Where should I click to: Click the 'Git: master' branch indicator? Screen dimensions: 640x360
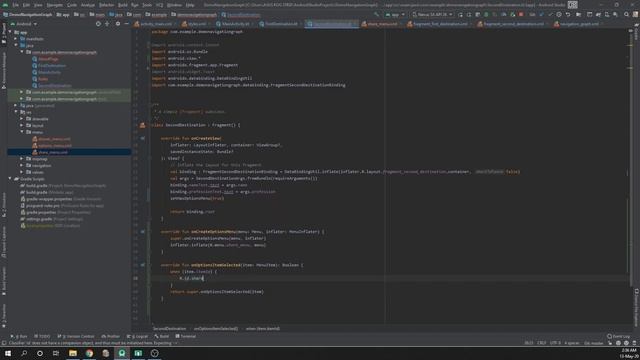click(x=593, y=343)
